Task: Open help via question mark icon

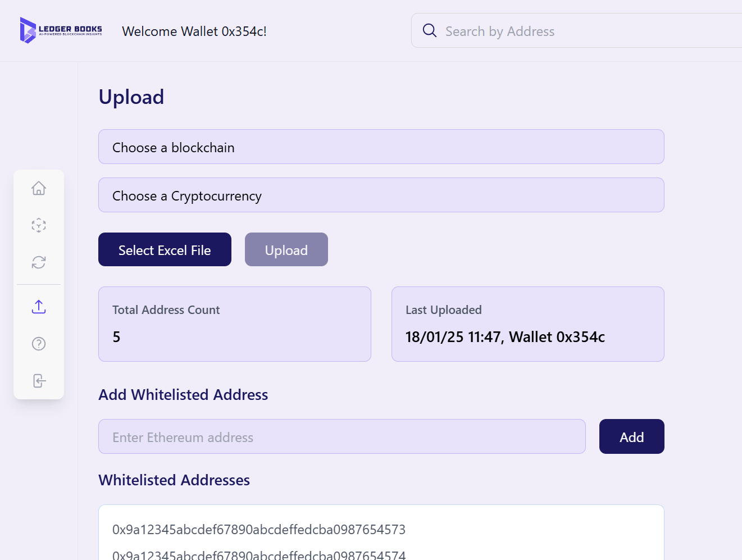Action: click(39, 344)
